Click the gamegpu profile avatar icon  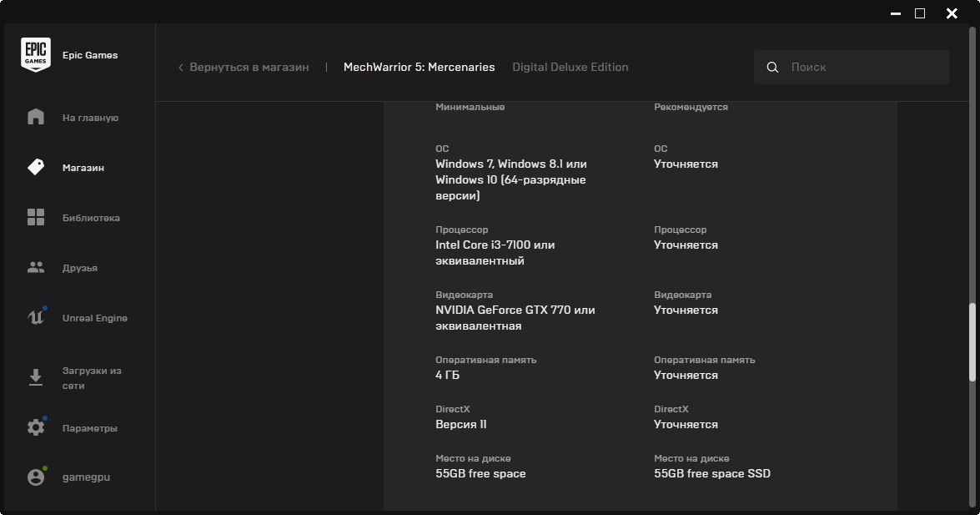point(36,477)
